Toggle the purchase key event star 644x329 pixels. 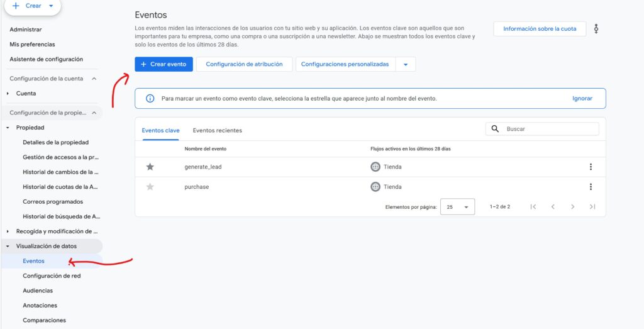[x=150, y=187]
